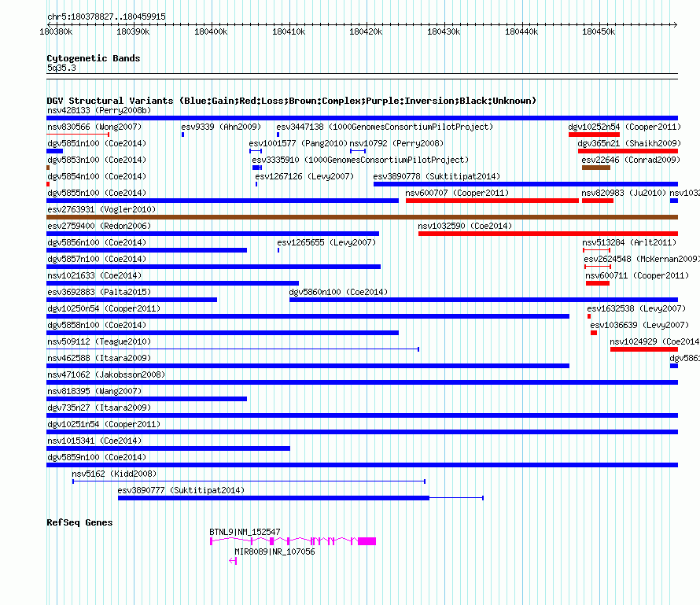
Task: Click esv1632538 (Levy2007) label
Action: pyautogui.click(x=636, y=308)
